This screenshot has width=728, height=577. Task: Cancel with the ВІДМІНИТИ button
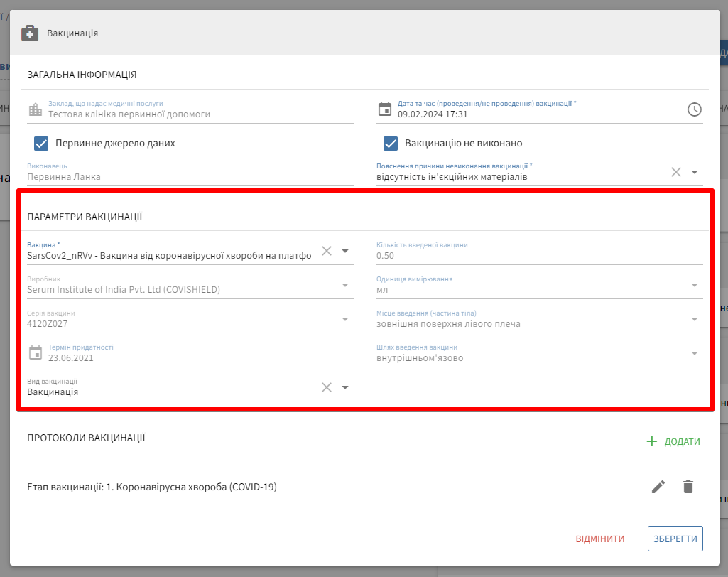(x=600, y=539)
